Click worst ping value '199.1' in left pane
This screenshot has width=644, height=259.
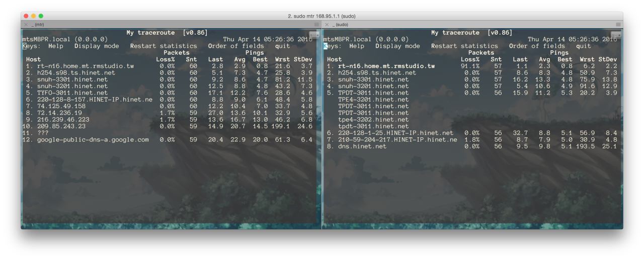(x=281, y=126)
